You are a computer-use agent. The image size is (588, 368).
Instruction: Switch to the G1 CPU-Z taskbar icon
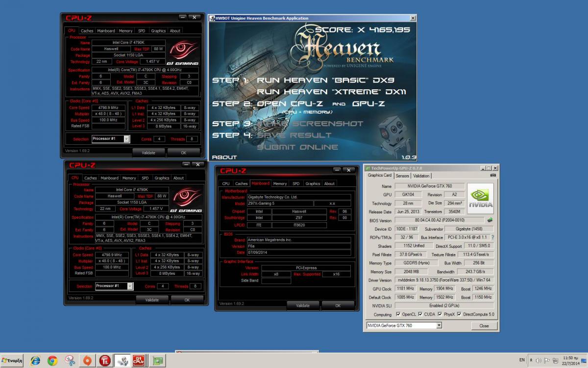click(139, 361)
